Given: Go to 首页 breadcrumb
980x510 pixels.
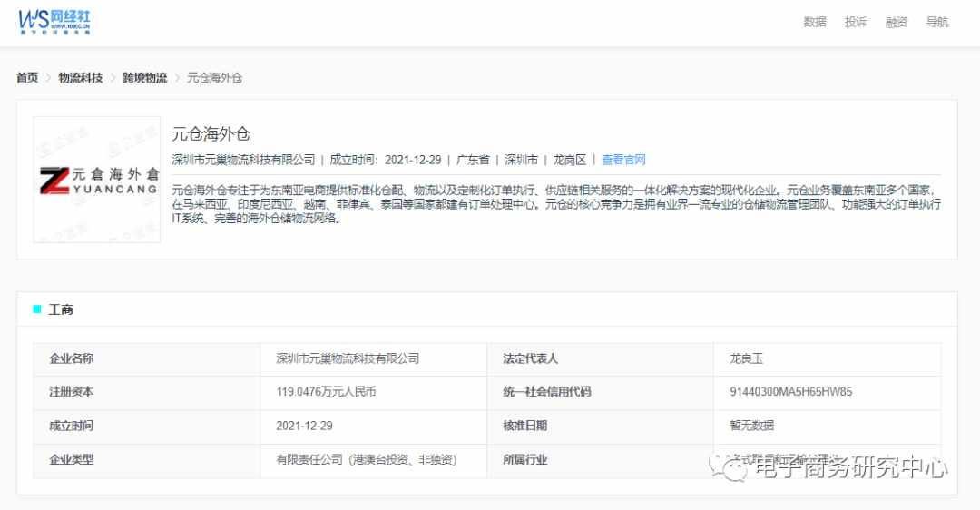Looking at the screenshot, I should [x=27, y=77].
